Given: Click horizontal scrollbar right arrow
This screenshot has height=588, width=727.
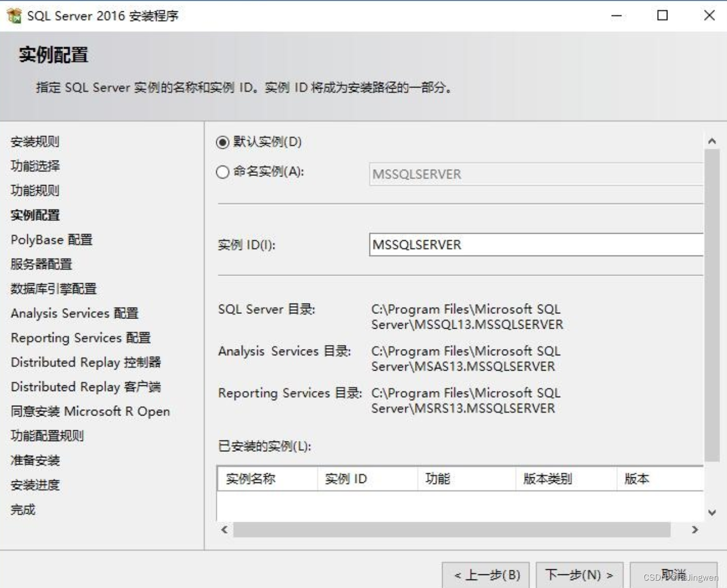Looking at the screenshot, I should coord(695,530).
